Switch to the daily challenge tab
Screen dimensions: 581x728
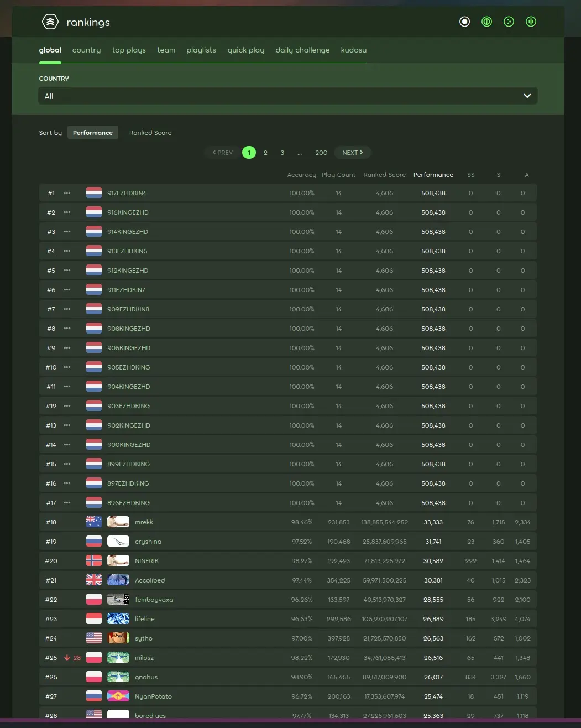pos(302,50)
